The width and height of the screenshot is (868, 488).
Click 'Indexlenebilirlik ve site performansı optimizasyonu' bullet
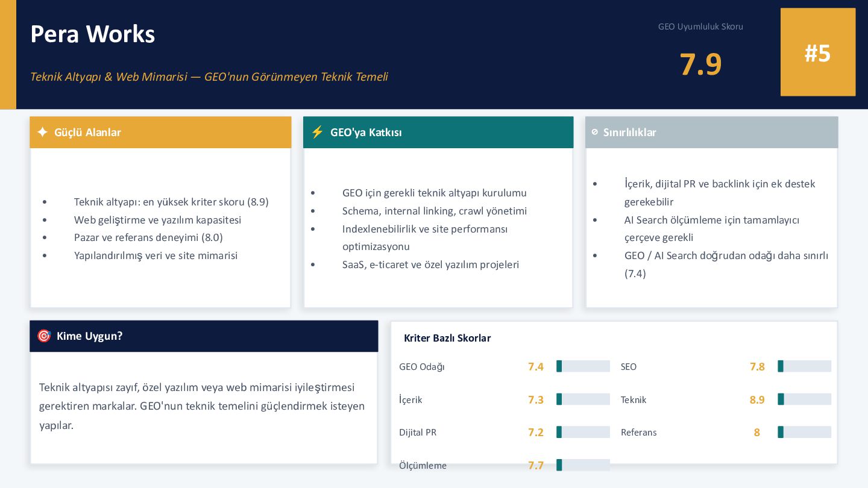coord(425,237)
